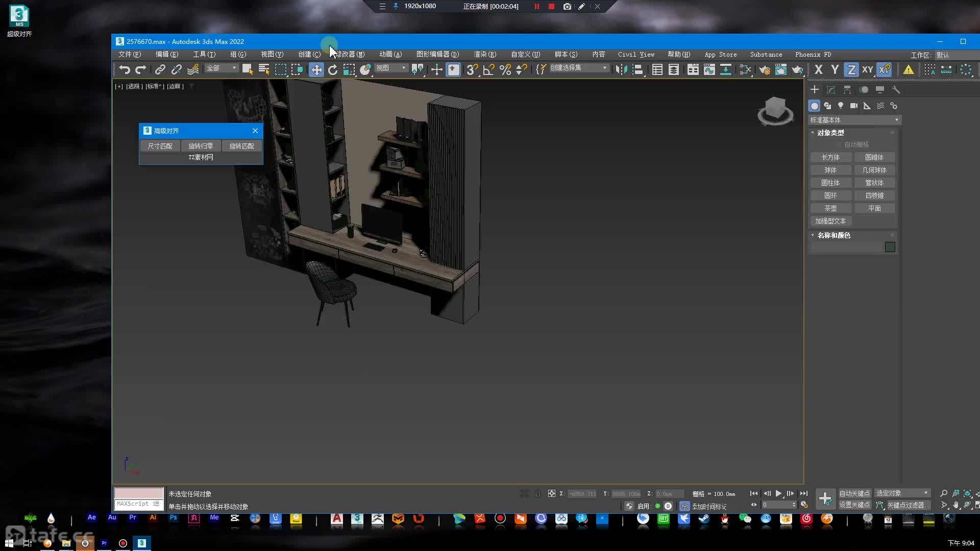The width and height of the screenshot is (980, 551).
Task: Restrict to XY plane constraint
Action: (868, 70)
